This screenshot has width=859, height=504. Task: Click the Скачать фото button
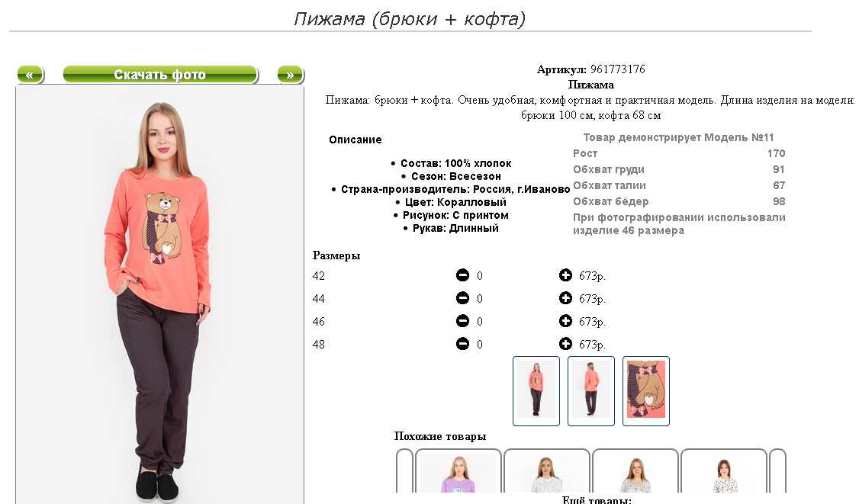click(x=160, y=75)
